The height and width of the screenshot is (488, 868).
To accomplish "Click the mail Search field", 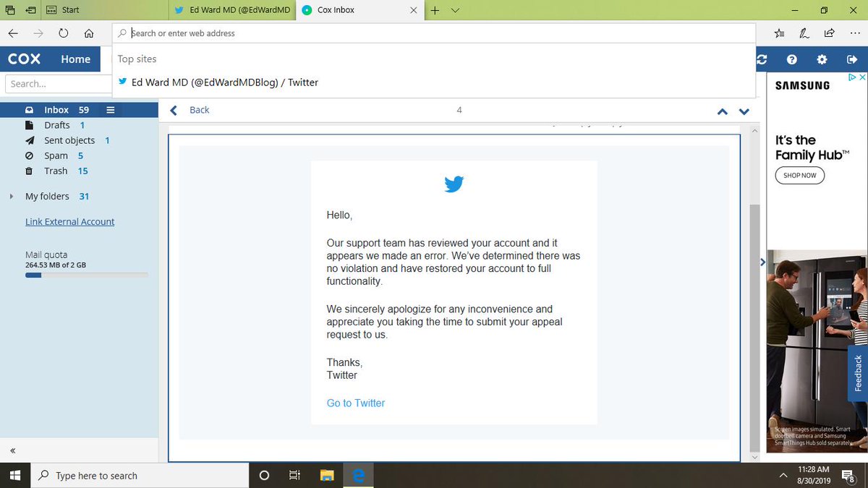I will [58, 84].
